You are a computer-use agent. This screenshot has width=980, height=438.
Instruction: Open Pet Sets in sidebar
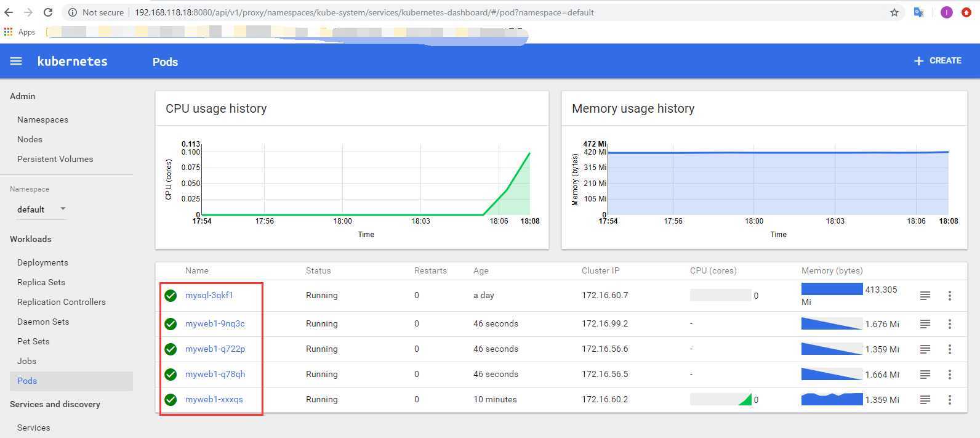(x=33, y=341)
